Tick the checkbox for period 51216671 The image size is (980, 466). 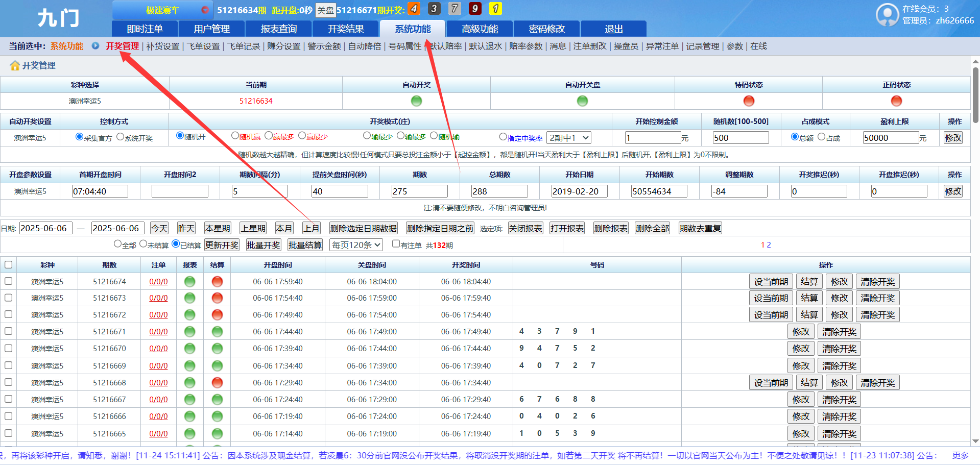(9, 331)
